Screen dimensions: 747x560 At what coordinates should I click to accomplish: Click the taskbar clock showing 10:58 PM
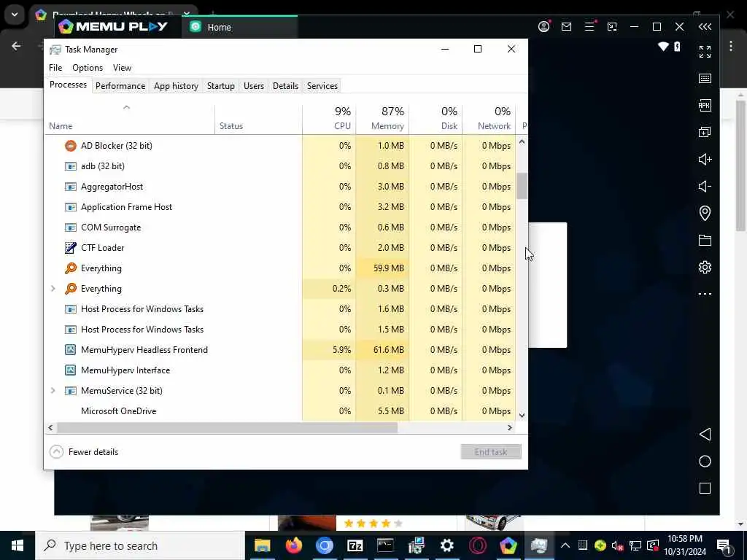coord(684,545)
